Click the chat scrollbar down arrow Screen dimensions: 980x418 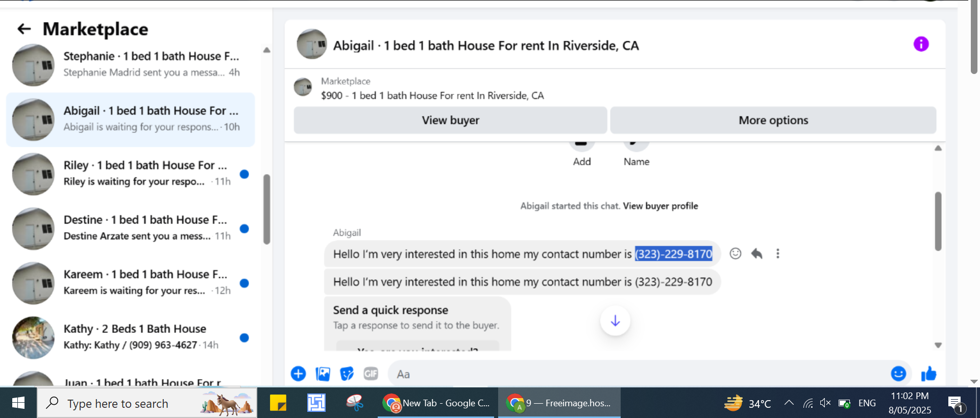(x=938, y=346)
